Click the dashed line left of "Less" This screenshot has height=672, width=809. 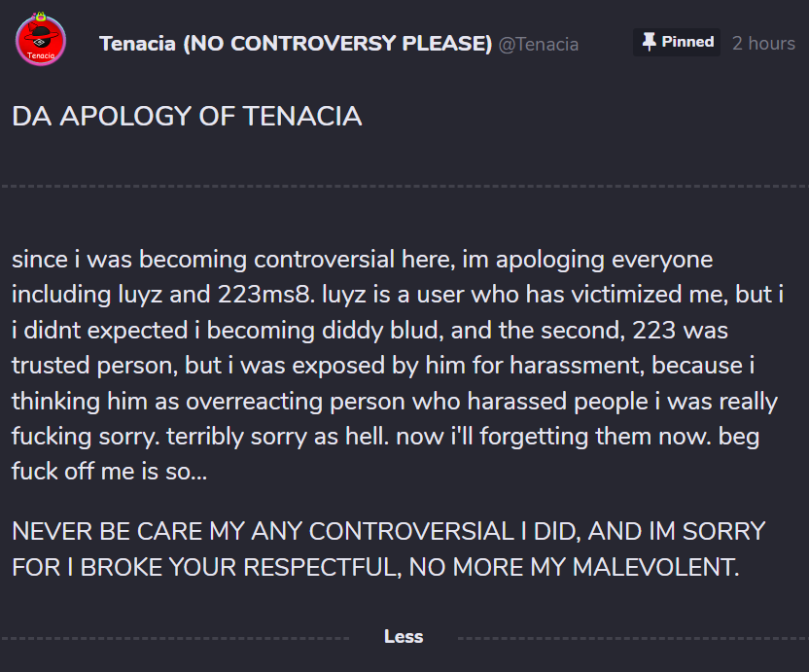click(175, 638)
